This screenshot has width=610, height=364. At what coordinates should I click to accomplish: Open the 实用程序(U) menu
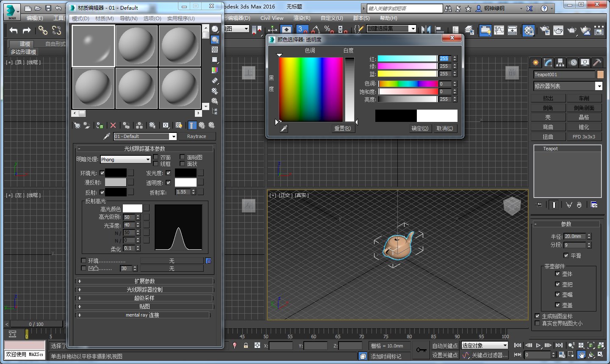point(181,19)
